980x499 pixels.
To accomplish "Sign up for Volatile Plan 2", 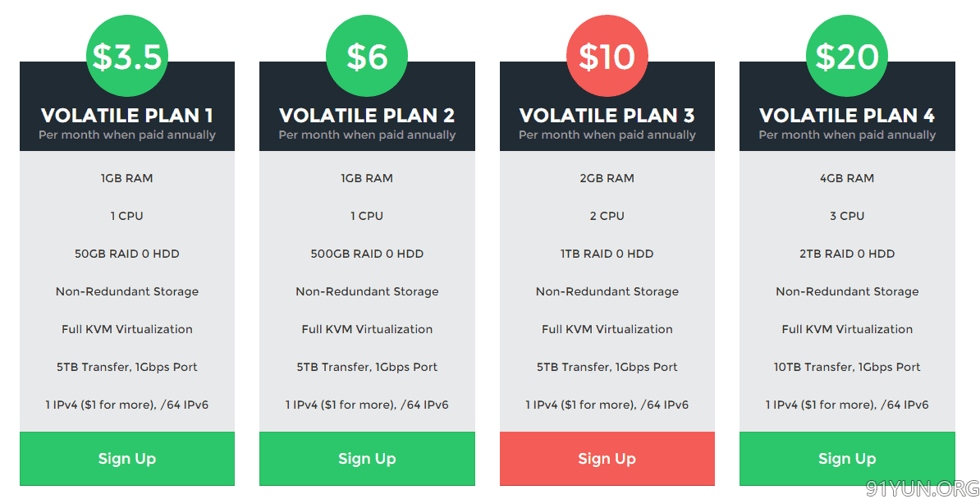I will click(x=367, y=458).
